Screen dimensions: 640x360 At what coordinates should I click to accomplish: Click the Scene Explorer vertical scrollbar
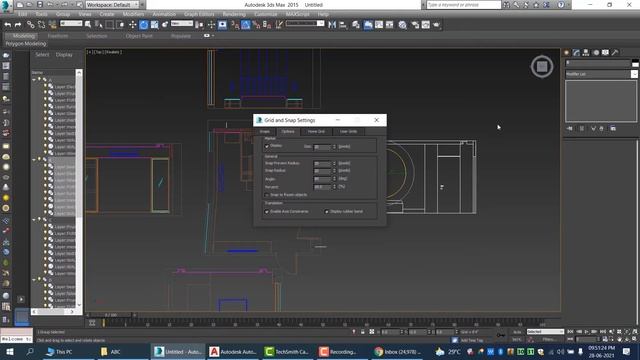[x=79, y=188]
